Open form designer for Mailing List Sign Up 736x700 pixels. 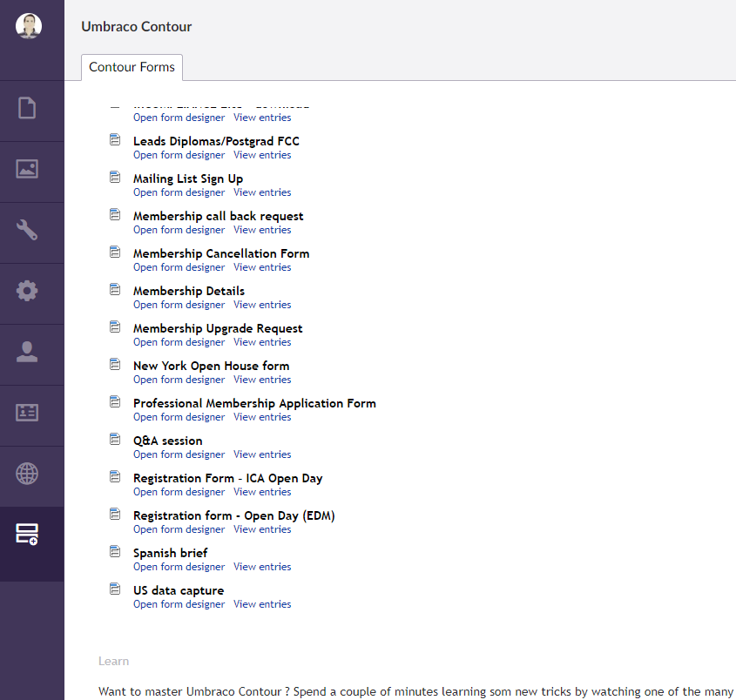[x=179, y=192]
